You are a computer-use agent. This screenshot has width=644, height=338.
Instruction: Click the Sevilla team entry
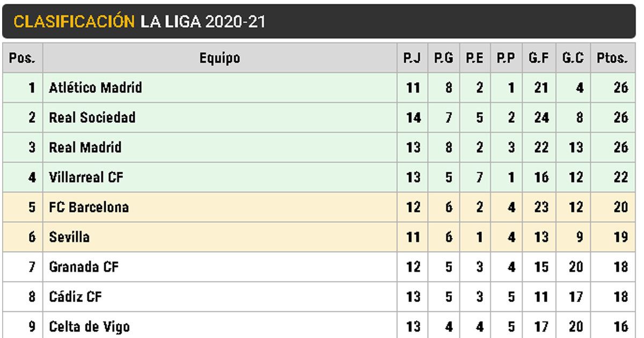point(69,237)
